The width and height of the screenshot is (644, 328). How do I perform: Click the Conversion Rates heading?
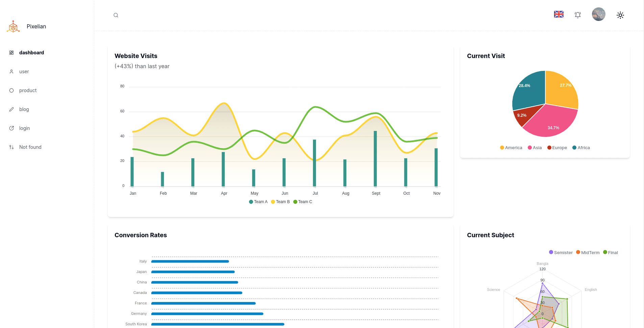(141, 235)
